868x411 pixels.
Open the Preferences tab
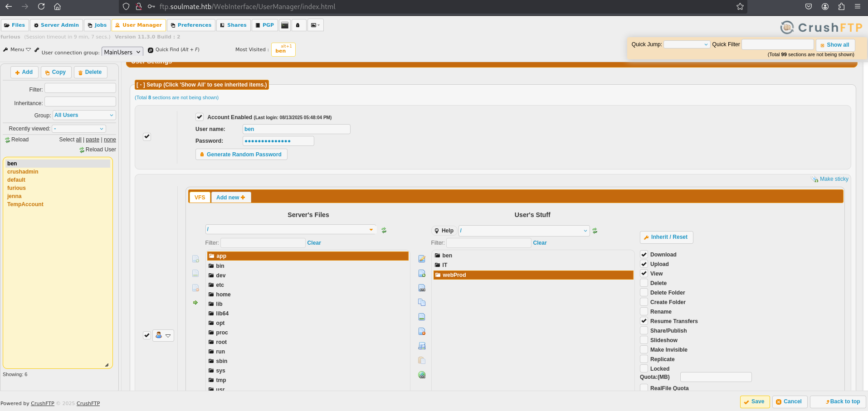point(191,25)
